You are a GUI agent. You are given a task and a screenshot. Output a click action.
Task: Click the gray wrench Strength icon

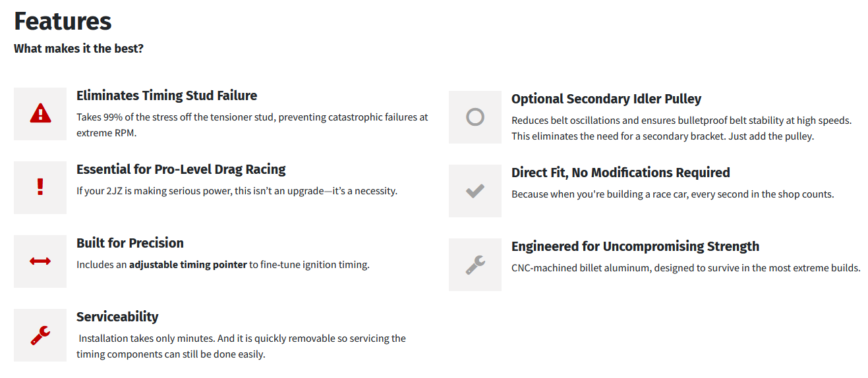475,265
